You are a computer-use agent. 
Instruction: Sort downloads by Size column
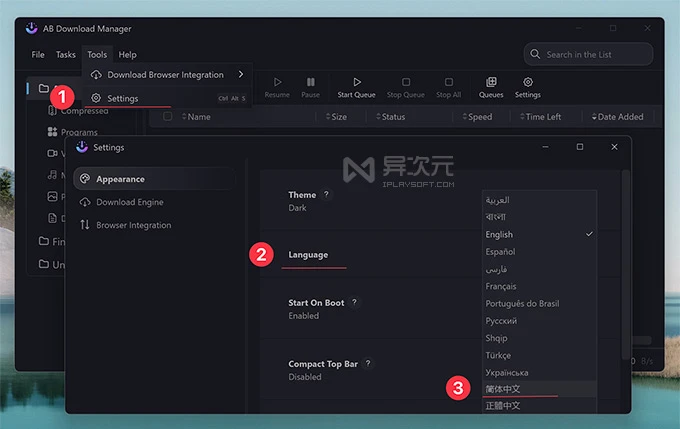[337, 117]
